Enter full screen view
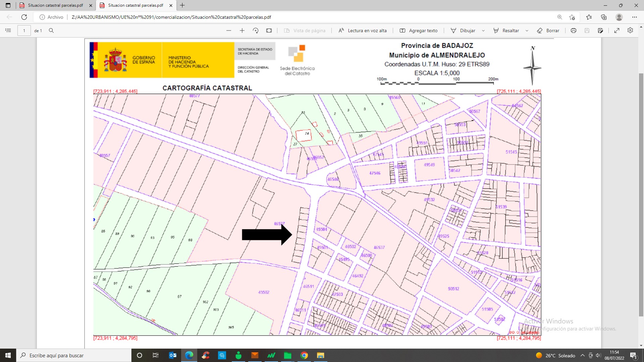 click(617, 31)
